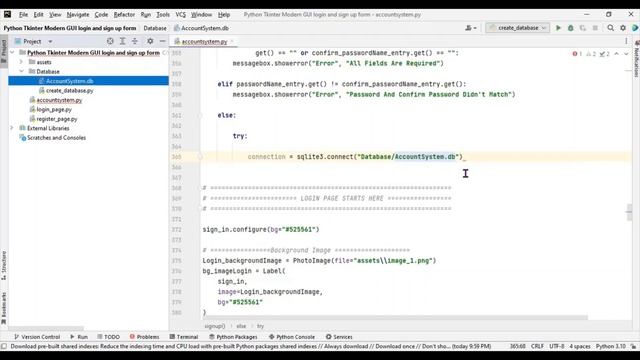Click AccountSystem.db breadcrumb in navigation bar
The width and height of the screenshot is (640, 360).
(201, 28)
